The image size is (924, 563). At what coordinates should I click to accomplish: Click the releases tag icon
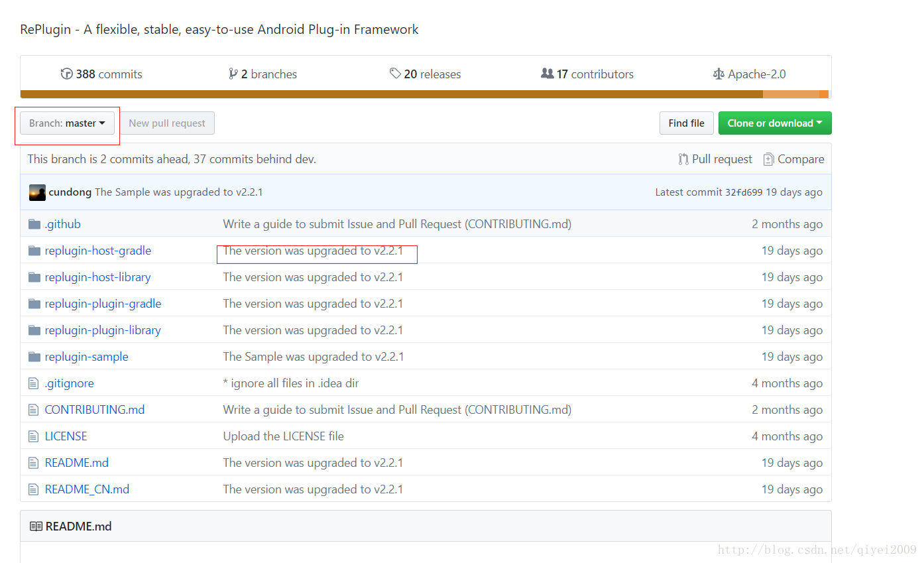click(395, 74)
